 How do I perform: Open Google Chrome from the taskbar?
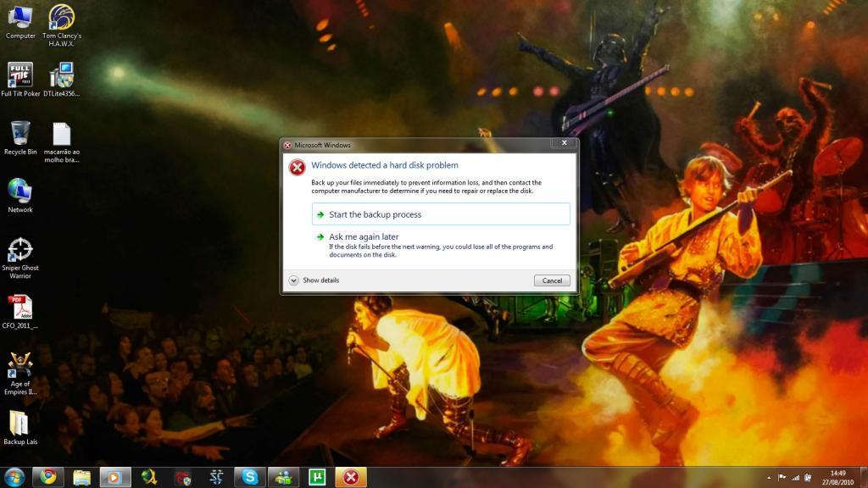coord(48,477)
